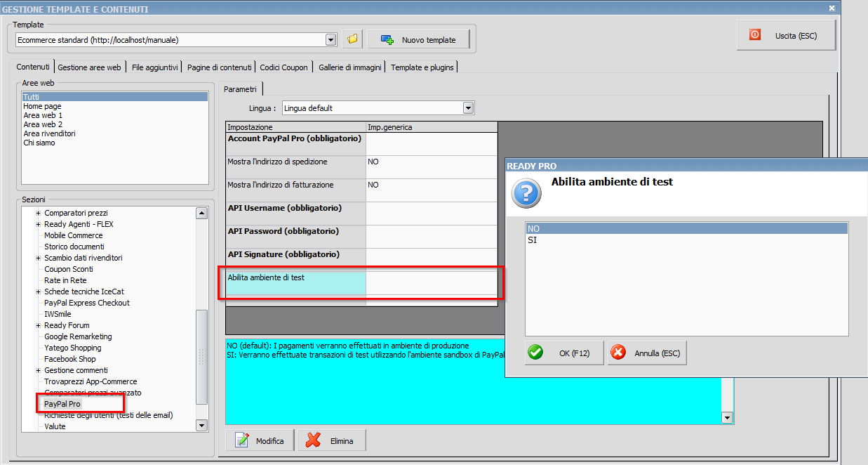Confirm with OK (F12) button

coord(564,353)
